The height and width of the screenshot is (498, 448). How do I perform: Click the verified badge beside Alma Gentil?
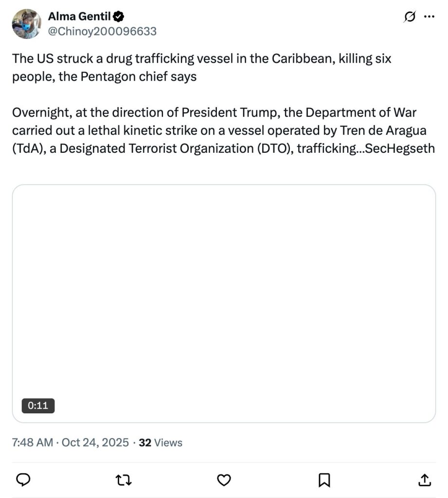(x=118, y=17)
